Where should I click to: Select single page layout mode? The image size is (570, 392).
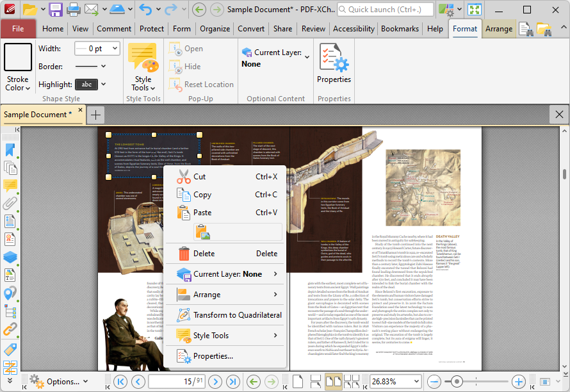[x=298, y=382]
